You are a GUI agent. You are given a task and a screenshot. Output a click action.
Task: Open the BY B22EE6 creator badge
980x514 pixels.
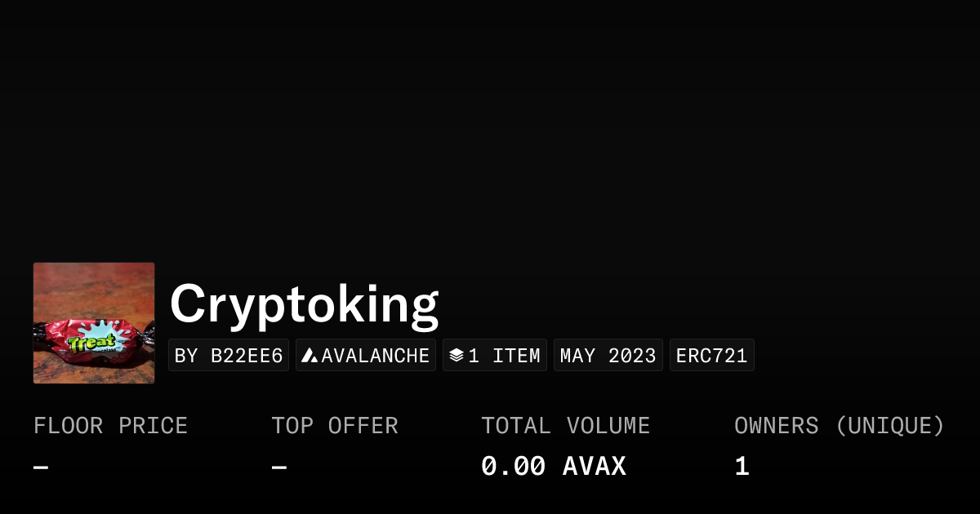229,355
